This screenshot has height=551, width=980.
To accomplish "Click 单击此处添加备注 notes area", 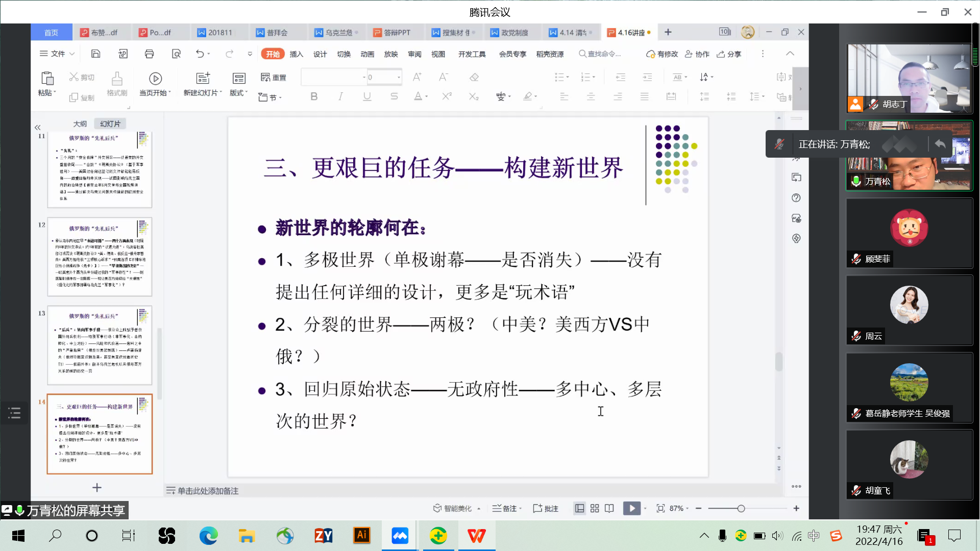I will [208, 491].
